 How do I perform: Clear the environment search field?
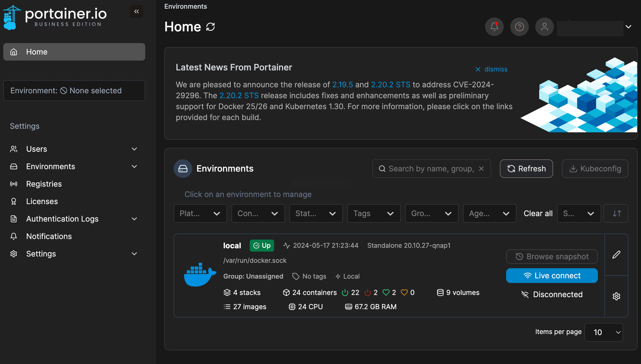(x=481, y=169)
